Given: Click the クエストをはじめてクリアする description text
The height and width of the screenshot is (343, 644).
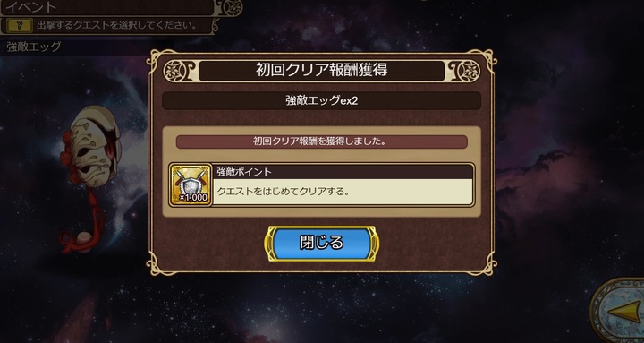Looking at the screenshot, I should coord(283,192).
